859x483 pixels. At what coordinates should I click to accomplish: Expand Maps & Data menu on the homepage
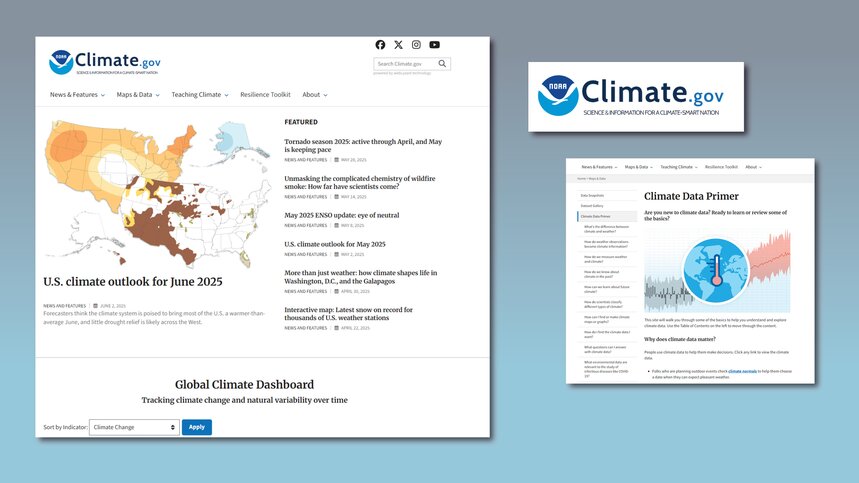138,95
